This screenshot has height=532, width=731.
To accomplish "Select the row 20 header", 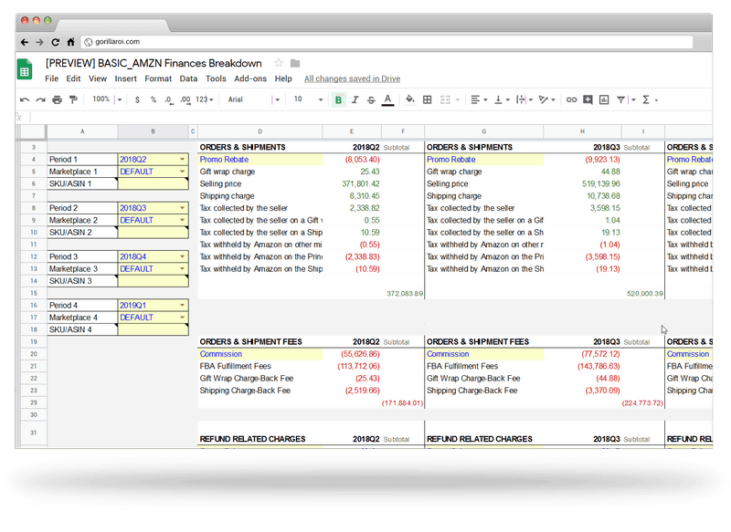I will pos(34,354).
